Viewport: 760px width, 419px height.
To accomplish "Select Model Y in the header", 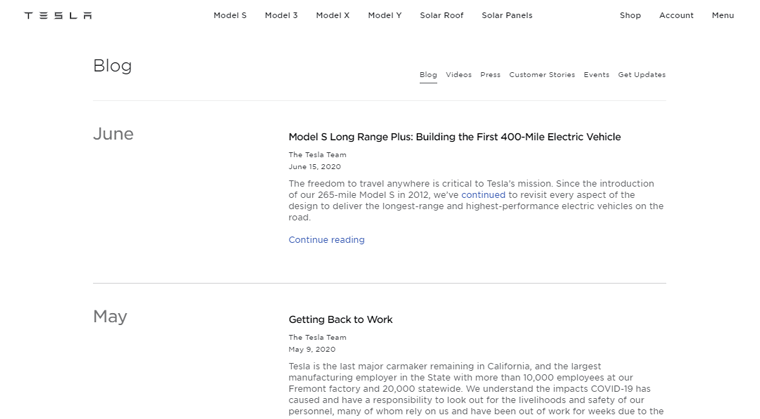I will pyautogui.click(x=385, y=16).
